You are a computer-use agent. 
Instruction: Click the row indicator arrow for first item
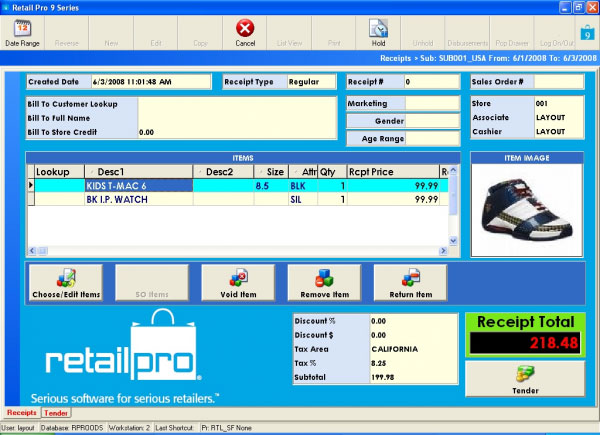pos(31,186)
